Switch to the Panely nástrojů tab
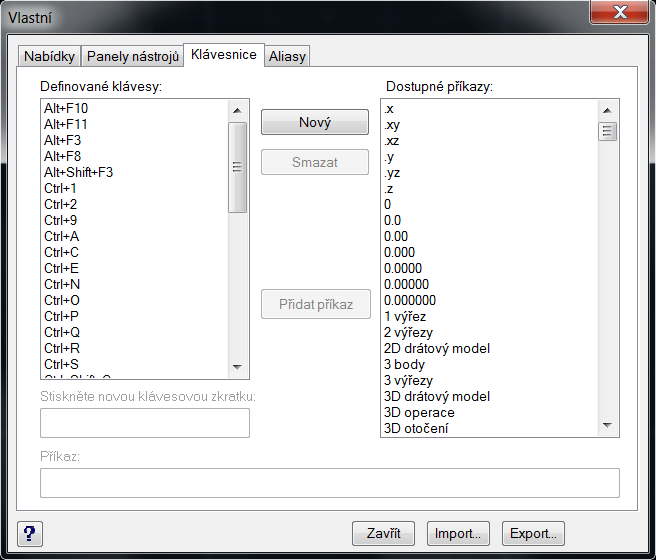Image resolution: width=656 pixels, height=560 pixels. [133, 56]
